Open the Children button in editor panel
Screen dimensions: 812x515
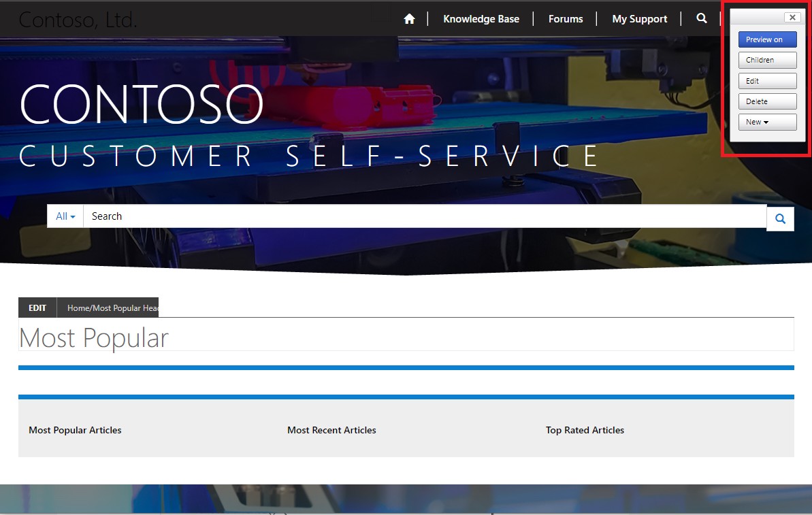768,60
